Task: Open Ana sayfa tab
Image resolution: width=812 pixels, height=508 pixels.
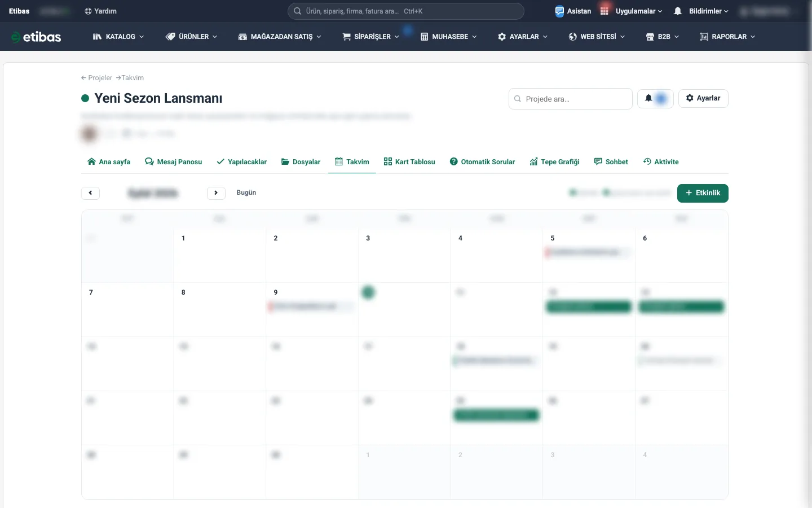Action: tap(109, 162)
